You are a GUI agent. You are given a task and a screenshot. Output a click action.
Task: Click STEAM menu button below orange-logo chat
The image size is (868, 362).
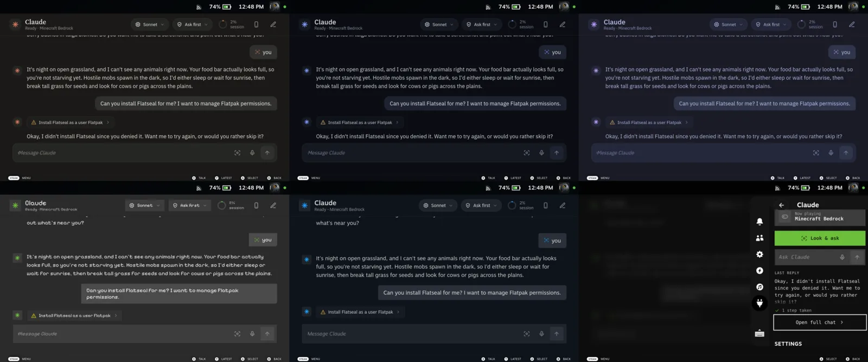click(x=14, y=178)
